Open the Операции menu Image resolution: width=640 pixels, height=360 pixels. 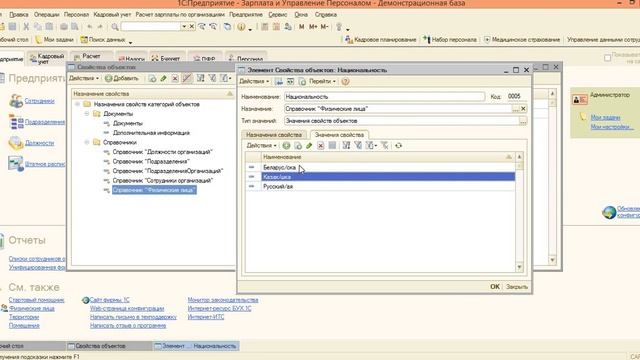47,15
